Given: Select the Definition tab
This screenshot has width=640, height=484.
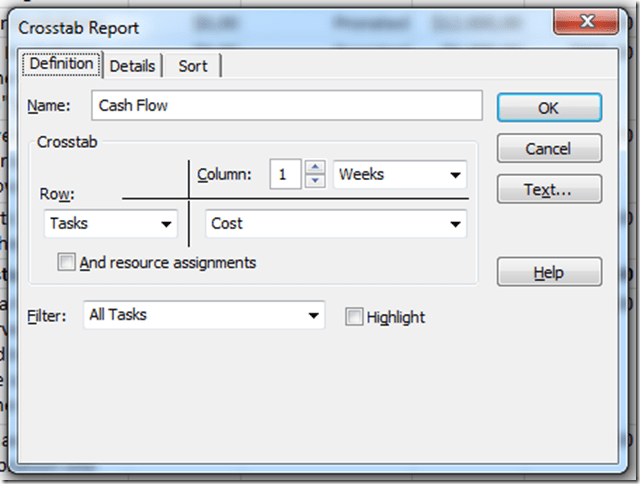Looking at the screenshot, I should 61,64.
